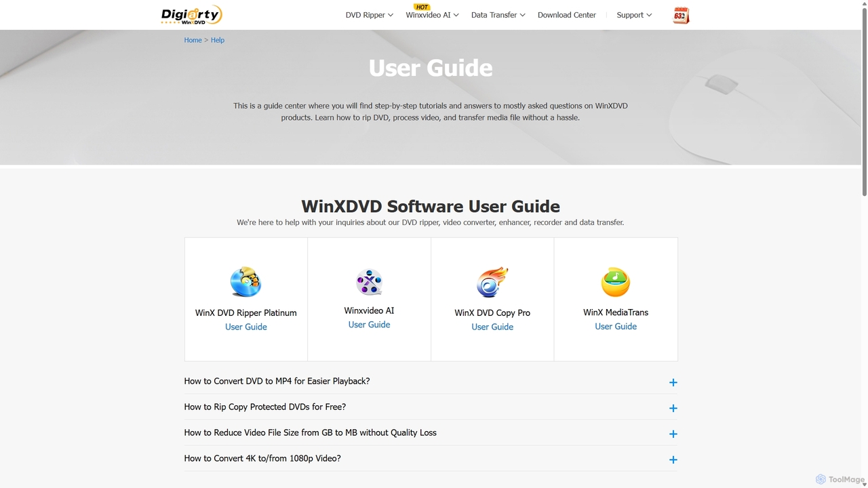Open the calendar promo icon in header
868x488 pixels.
pos(681,15)
